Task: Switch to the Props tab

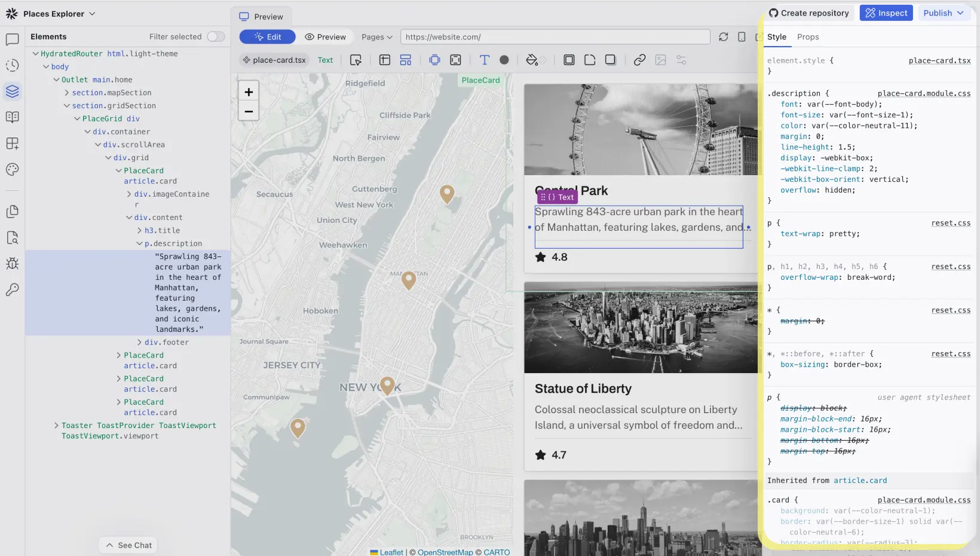Action: pyautogui.click(x=807, y=37)
